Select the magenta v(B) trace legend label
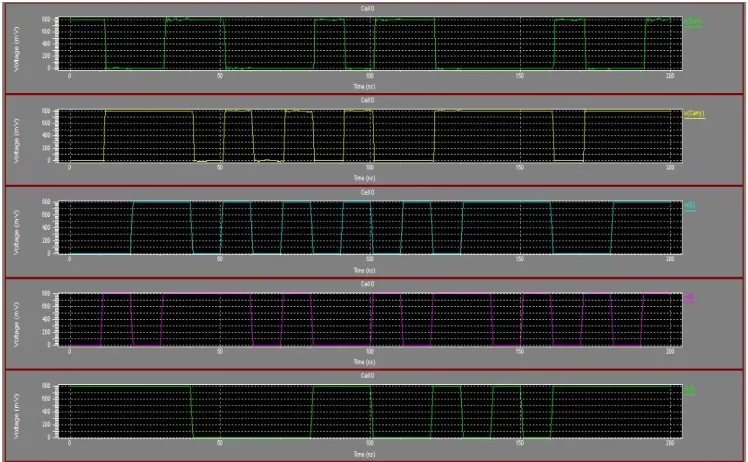Screen dimensions: 748x462 [689, 298]
